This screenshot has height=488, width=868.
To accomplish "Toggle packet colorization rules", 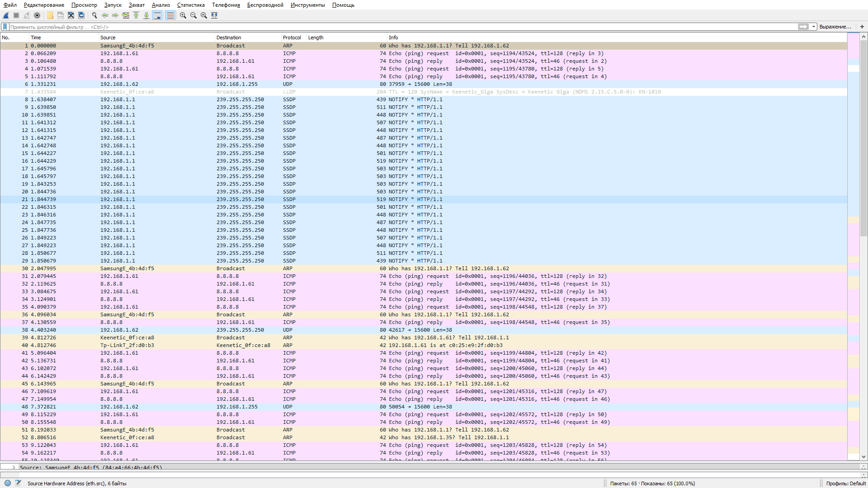I will point(170,15).
